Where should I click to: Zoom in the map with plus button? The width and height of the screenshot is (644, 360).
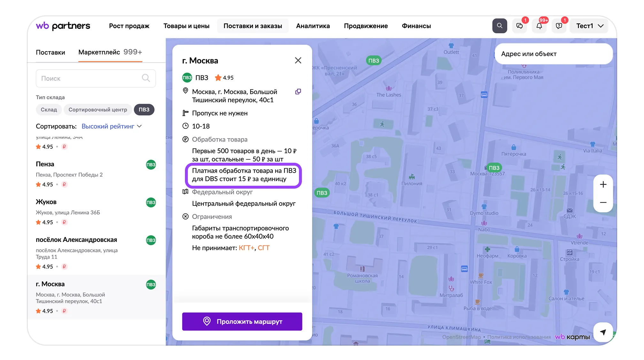[x=603, y=184]
